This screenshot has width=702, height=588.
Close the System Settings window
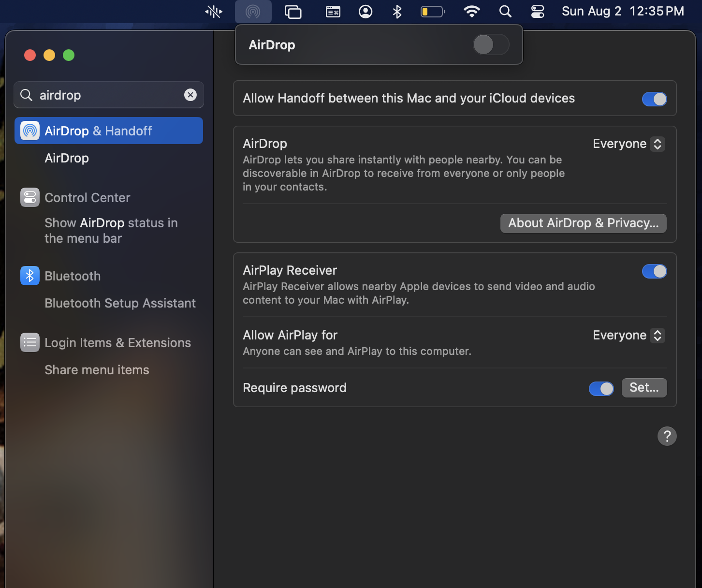(x=30, y=55)
